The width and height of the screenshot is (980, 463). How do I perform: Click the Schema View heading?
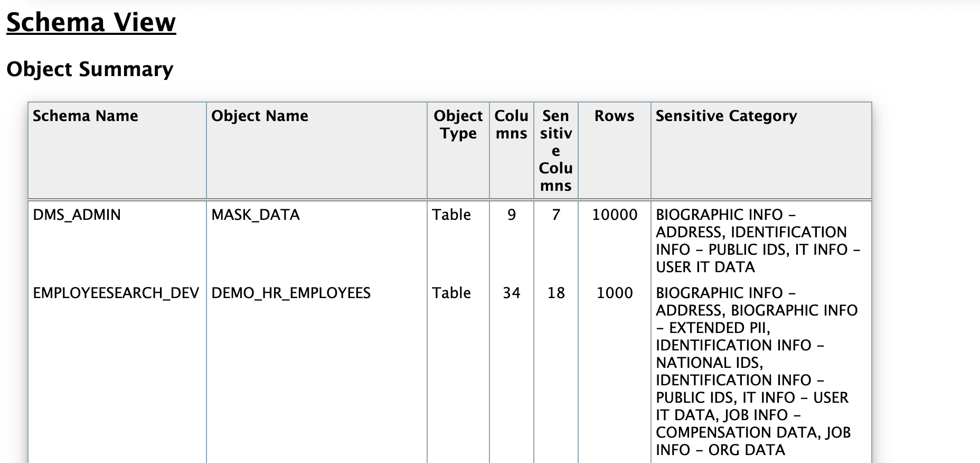pos(91,22)
